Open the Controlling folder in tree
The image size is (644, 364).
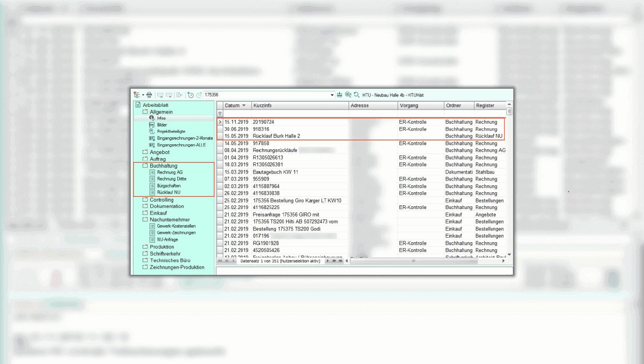coord(161,200)
